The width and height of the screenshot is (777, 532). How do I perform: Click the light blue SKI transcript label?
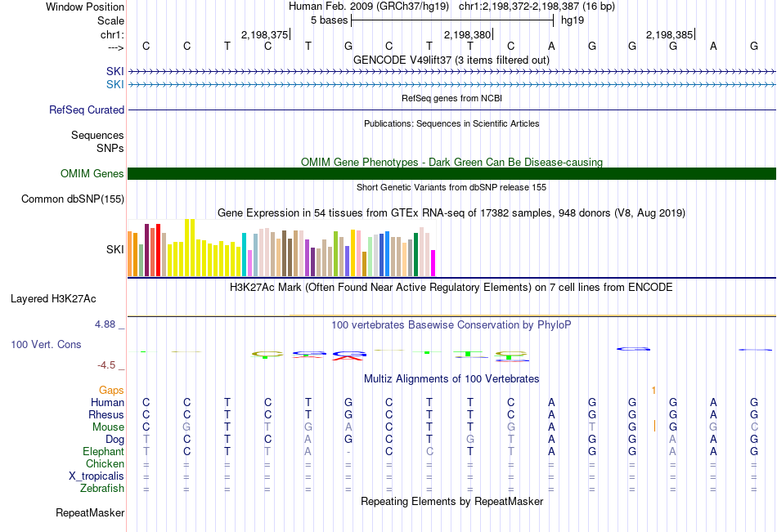click(x=115, y=85)
